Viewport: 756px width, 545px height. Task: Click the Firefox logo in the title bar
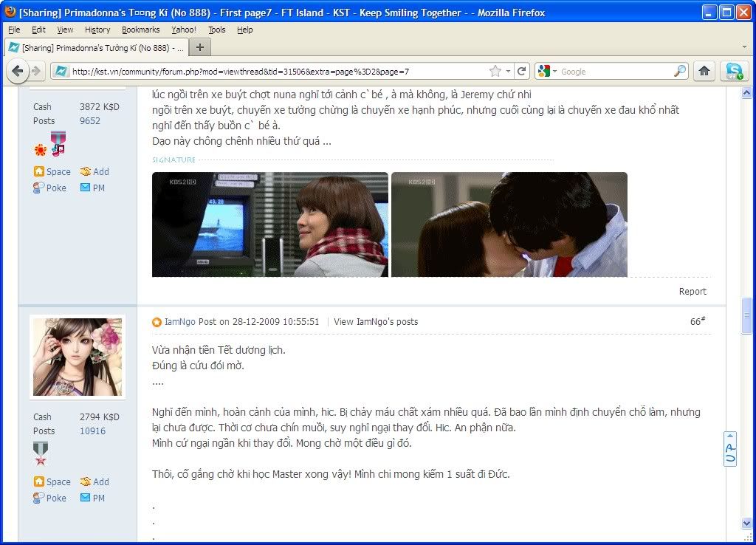pyautogui.click(x=10, y=12)
